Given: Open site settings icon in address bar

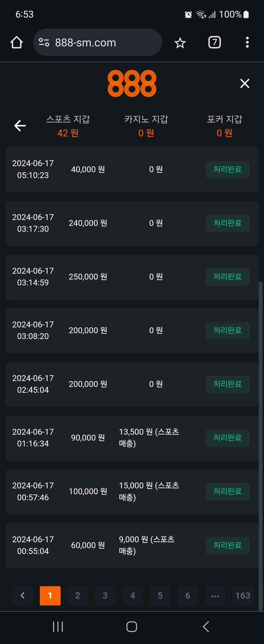Looking at the screenshot, I should coord(44,42).
